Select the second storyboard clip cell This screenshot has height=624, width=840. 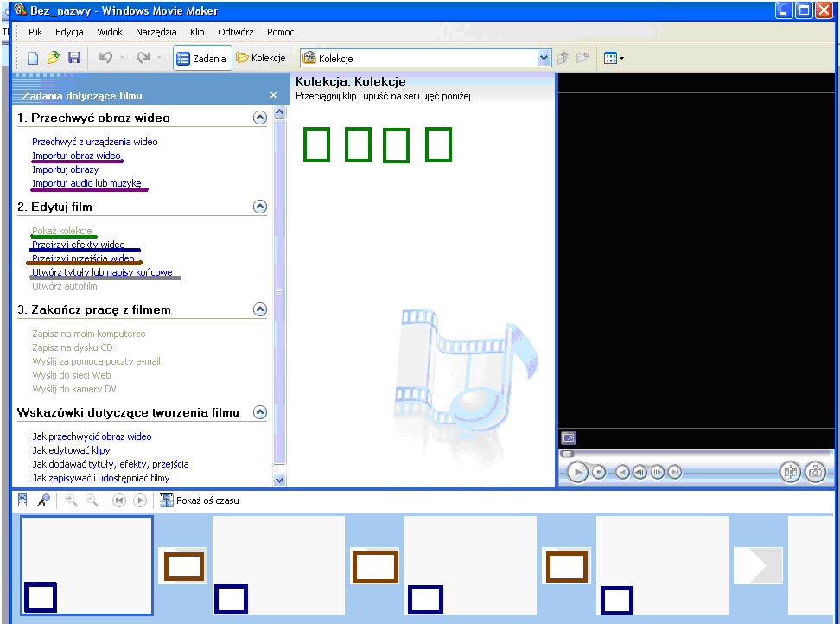coord(278,565)
